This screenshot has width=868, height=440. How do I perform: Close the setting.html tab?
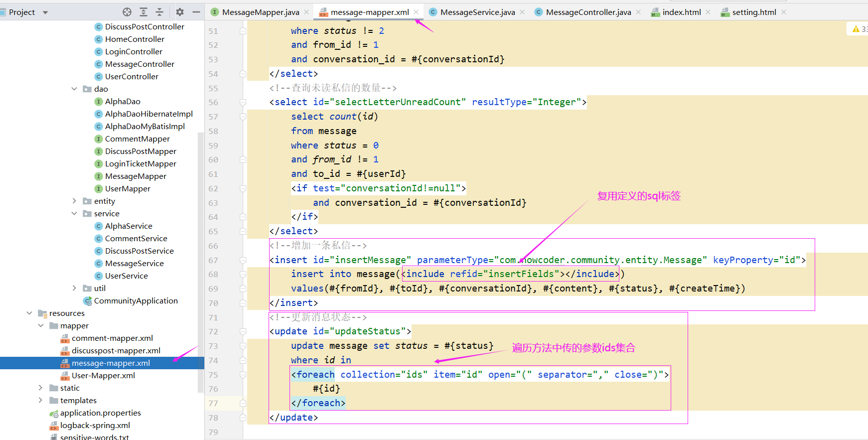784,12
